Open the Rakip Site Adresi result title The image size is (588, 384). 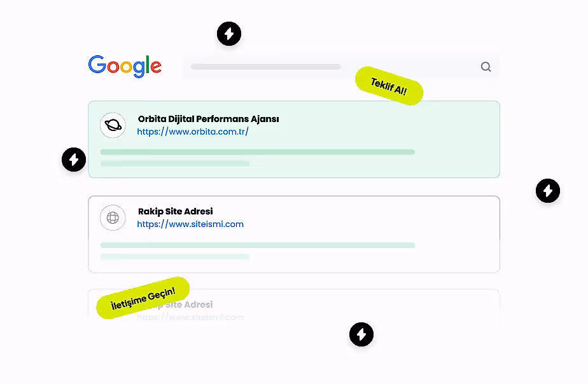point(175,211)
